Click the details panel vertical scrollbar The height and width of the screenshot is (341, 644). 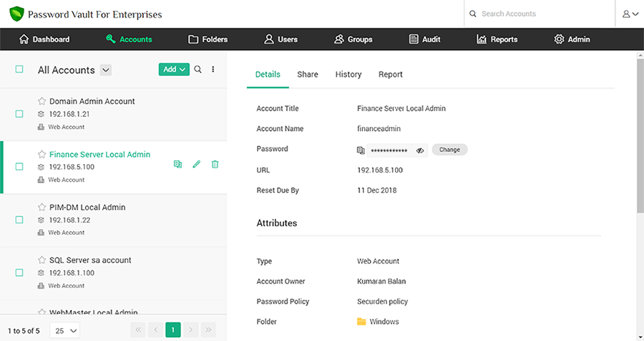640,135
